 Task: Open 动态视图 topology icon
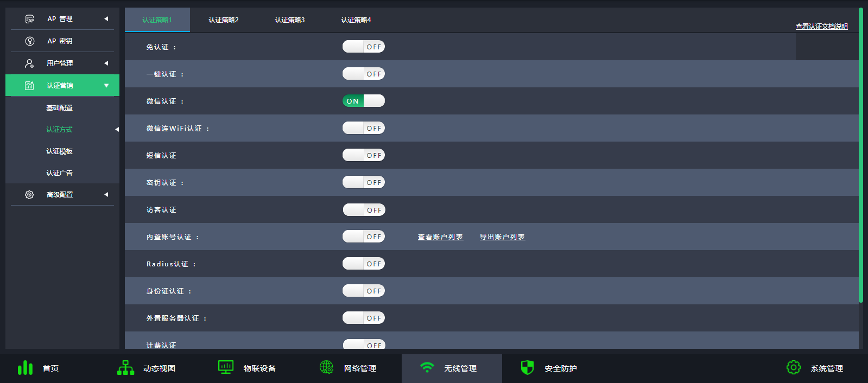click(x=125, y=368)
